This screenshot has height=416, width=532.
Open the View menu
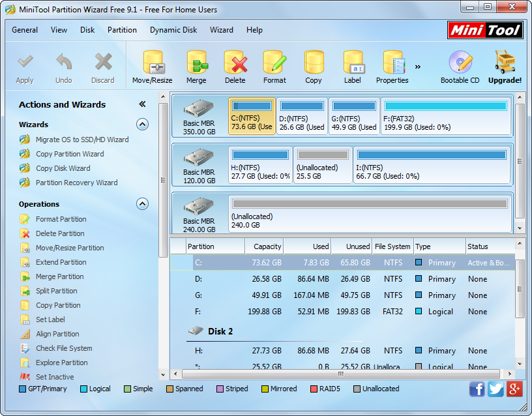click(59, 30)
